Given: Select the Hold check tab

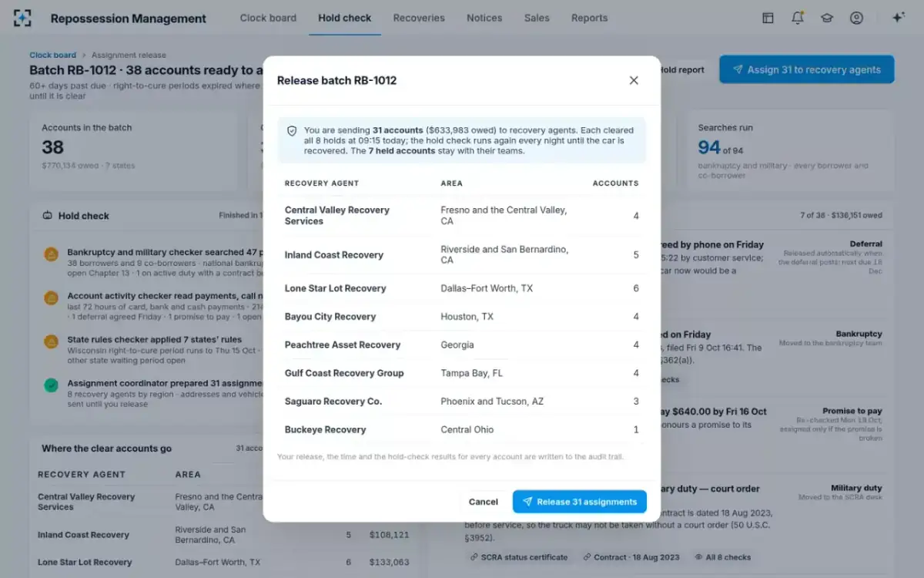Looking at the screenshot, I should (345, 18).
